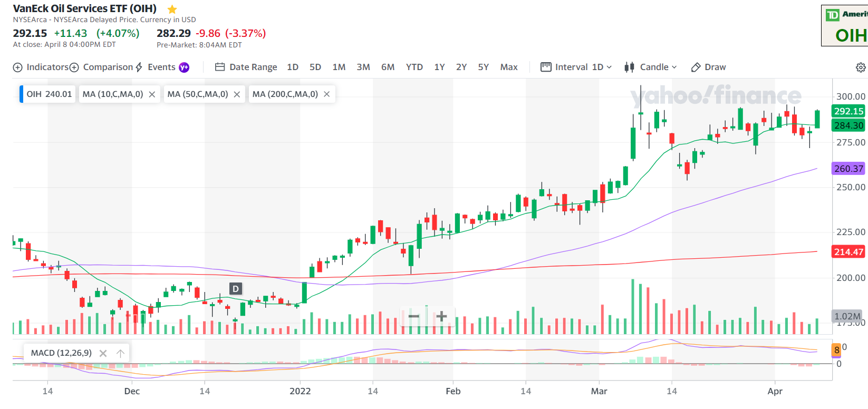
Task: Select the 1D date range
Action: [x=293, y=67]
